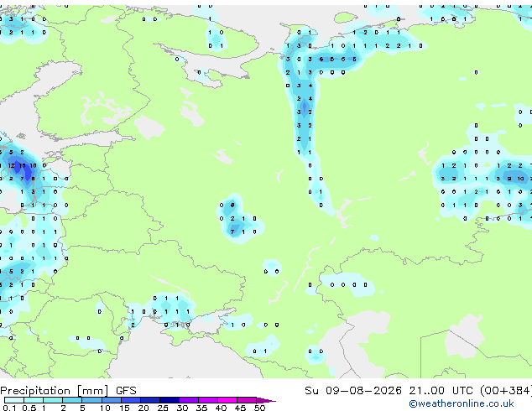Select the 'Precipitation [mm] GFS' title text
This screenshot has width=532, height=411.
coord(68,391)
